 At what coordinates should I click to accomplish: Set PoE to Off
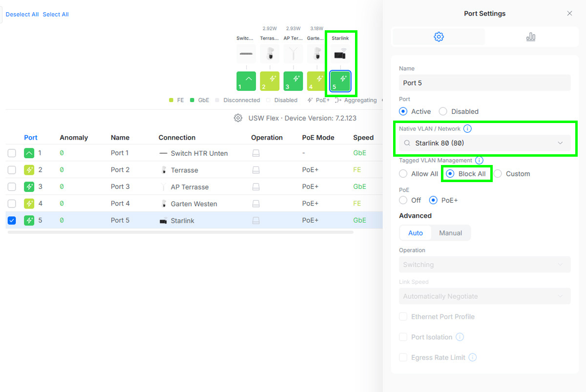coord(403,200)
